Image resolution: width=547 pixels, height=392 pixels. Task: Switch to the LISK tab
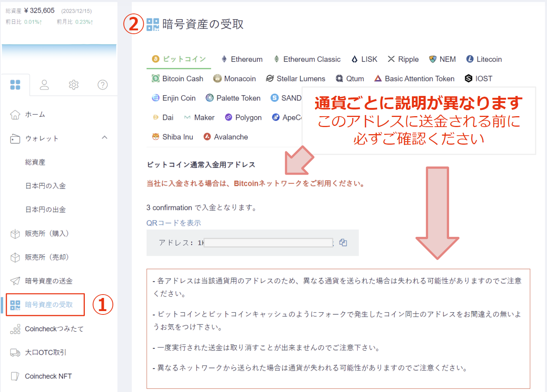364,59
